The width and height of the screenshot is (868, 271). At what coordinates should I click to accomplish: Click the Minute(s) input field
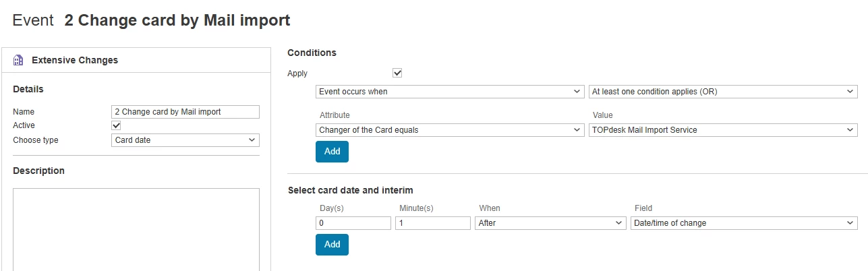[432, 223]
